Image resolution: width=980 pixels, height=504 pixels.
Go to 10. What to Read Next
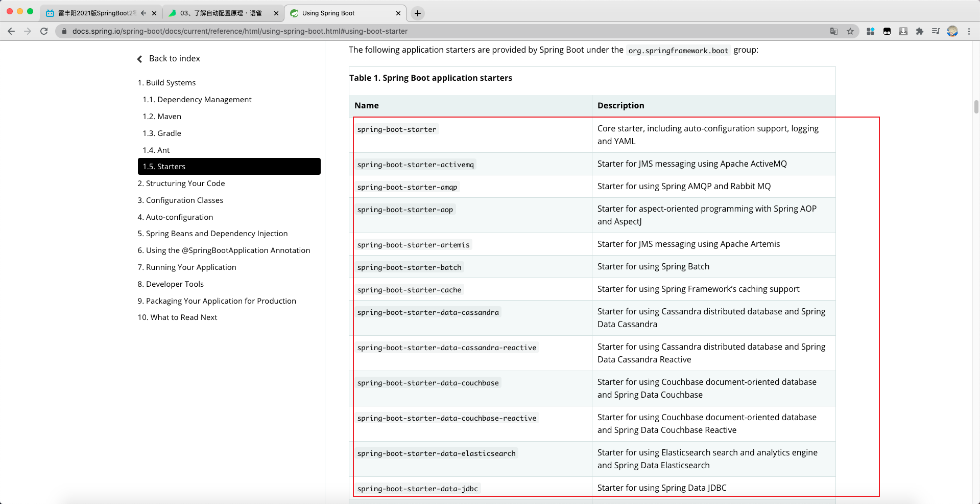(x=177, y=317)
